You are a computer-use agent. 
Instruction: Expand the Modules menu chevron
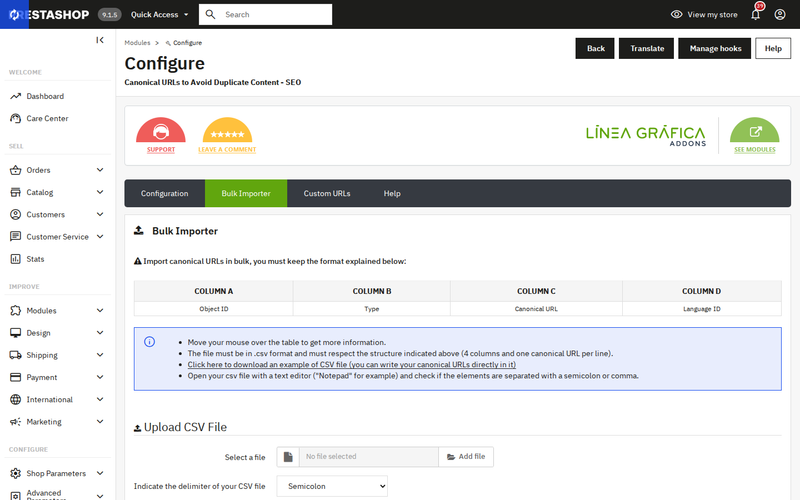pyautogui.click(x=100, y=310)
